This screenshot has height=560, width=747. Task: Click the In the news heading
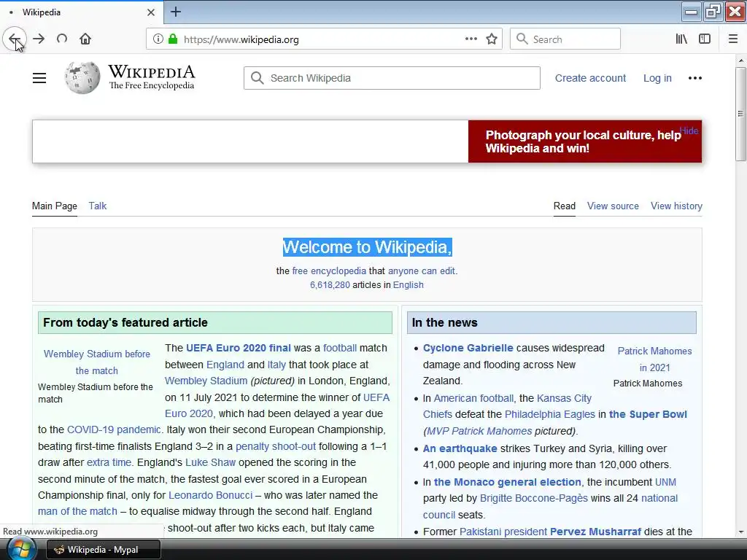point(444,322)
